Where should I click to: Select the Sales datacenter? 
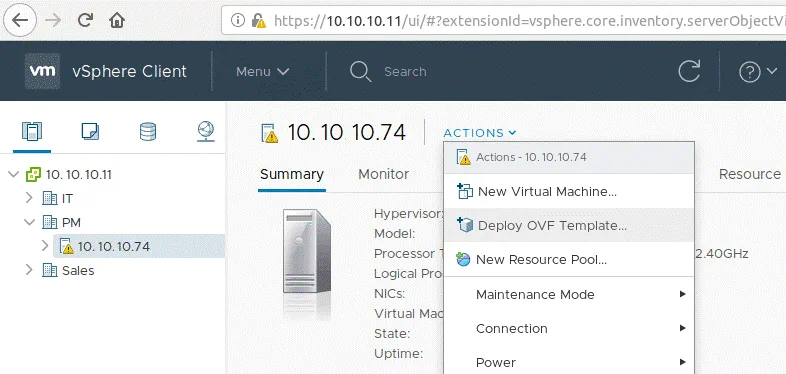(78, 270)
